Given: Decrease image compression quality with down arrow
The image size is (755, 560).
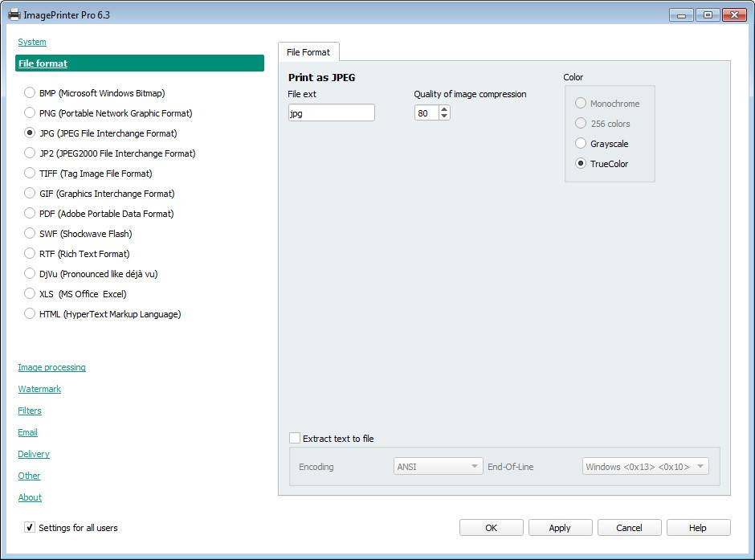Looking at the screenshot, I should [444, 116].
